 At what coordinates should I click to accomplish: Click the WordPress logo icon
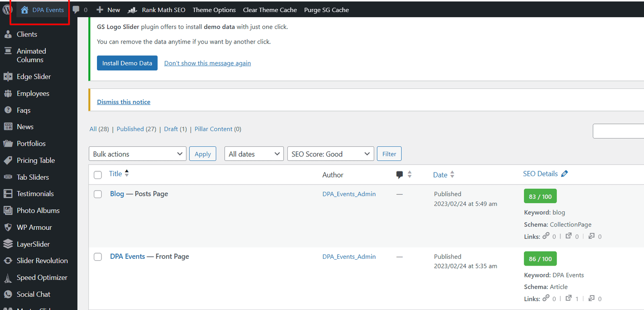click(x=7, y=10)
